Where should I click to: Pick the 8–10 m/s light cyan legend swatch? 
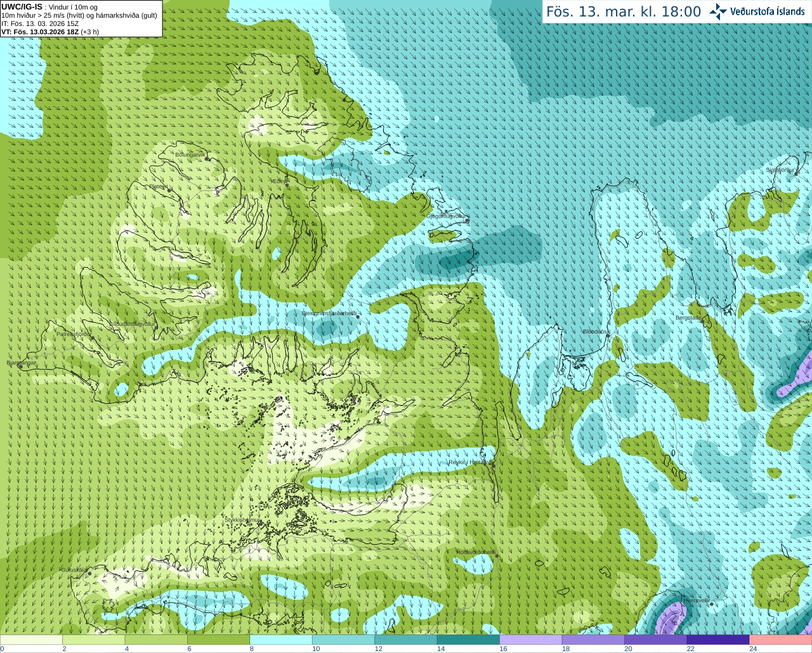click(281, 640)
